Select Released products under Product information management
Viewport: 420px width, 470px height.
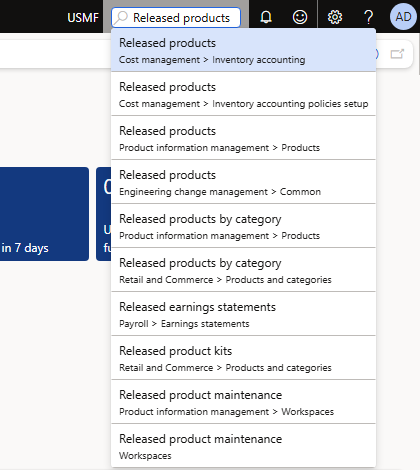click(x=243, y=138)
